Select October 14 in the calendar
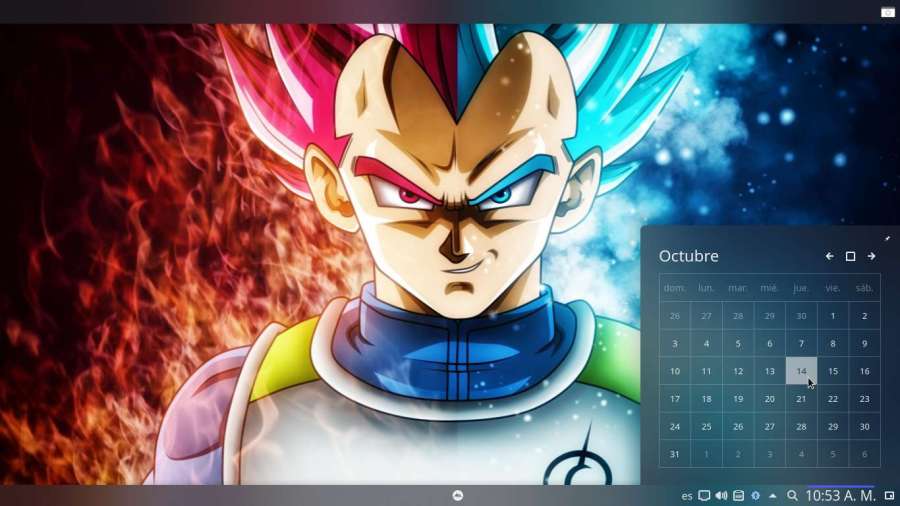The width and height of the screenshot is (900, 506). click(x=801, y=371)
